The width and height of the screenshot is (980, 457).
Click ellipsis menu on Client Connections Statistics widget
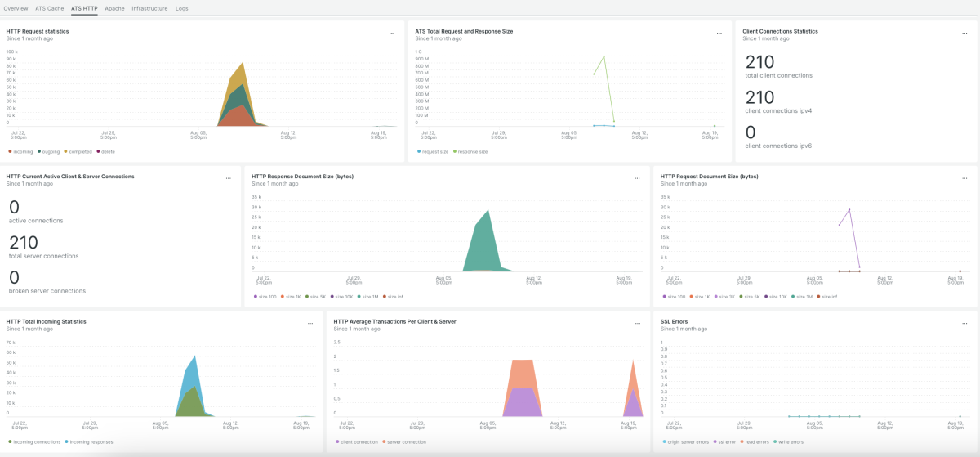pyautogui.click(x=964, y=34)
